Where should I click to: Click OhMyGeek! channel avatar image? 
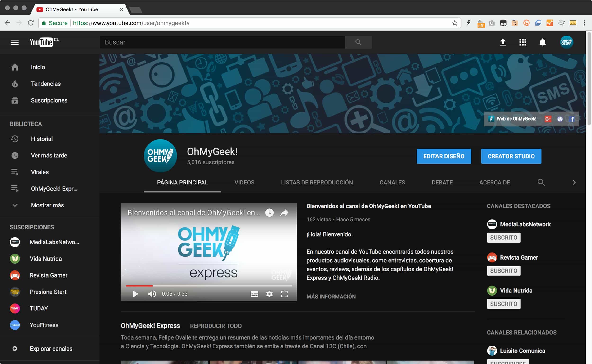point(160,156)
